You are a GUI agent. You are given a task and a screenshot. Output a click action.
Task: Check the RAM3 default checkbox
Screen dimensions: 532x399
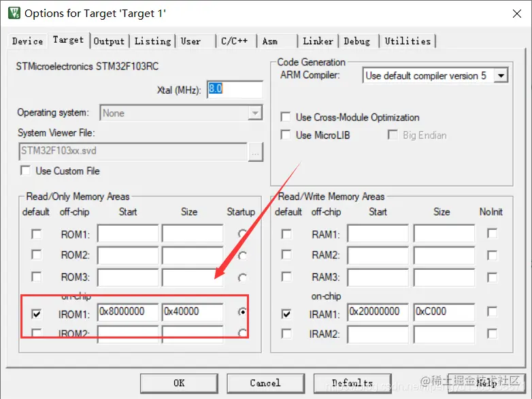click(286, 277)
